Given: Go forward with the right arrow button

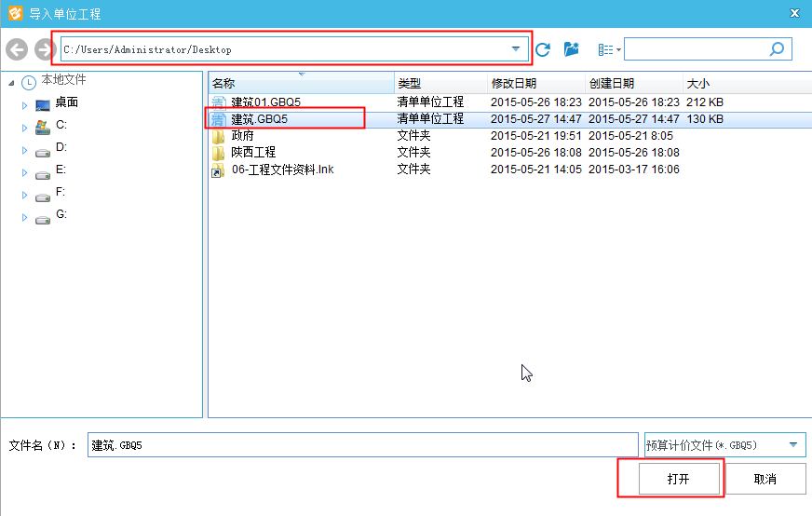Looking at the screenshot, I should [x=44, y=49].
